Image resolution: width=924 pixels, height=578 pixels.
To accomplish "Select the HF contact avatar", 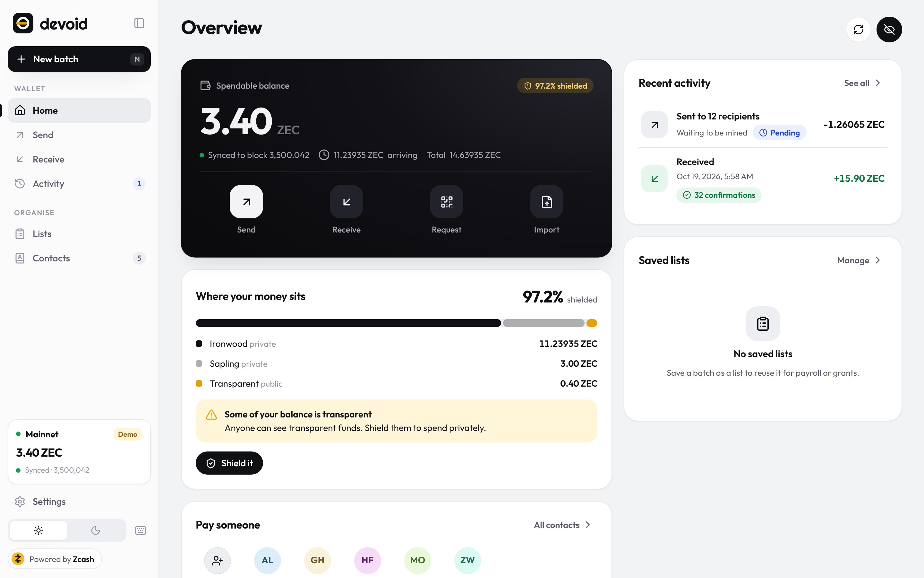I will click(x=367, y=561).
